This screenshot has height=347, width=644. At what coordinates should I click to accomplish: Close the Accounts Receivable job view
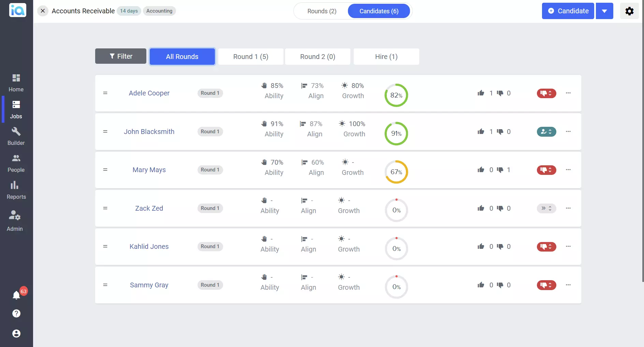pos(42,11)
